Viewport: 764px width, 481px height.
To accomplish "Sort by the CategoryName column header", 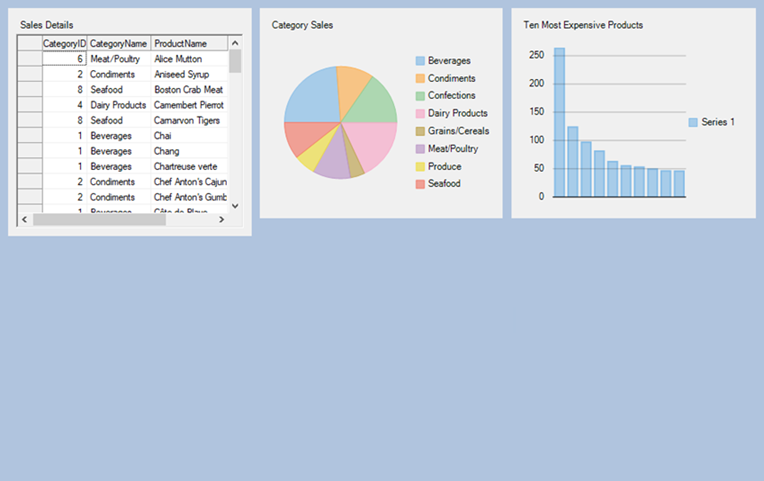I will [118, 44].
